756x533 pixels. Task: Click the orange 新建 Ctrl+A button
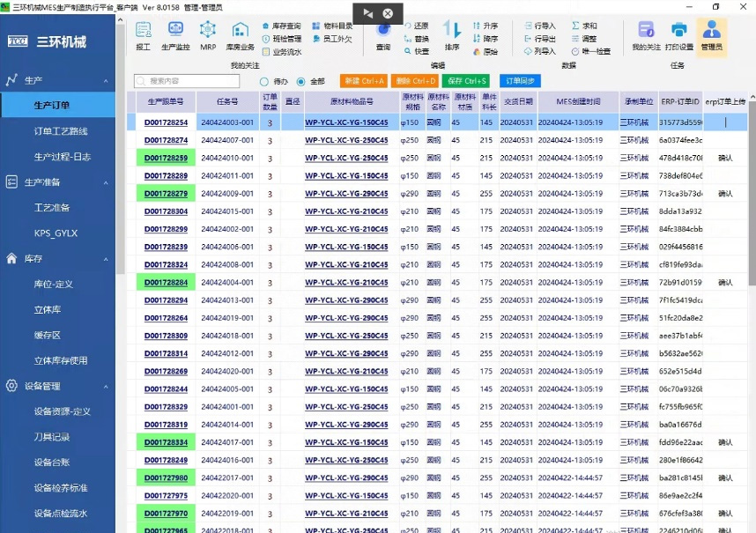coord(363,81)
